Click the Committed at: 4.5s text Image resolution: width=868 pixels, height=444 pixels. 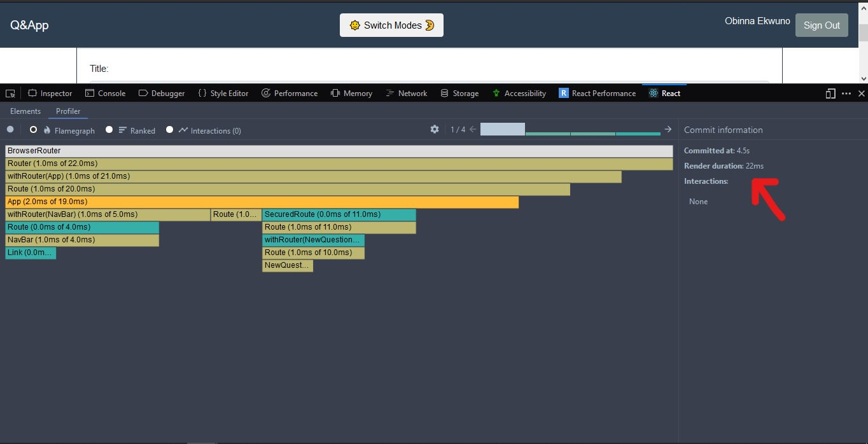[x=717, y=151]
